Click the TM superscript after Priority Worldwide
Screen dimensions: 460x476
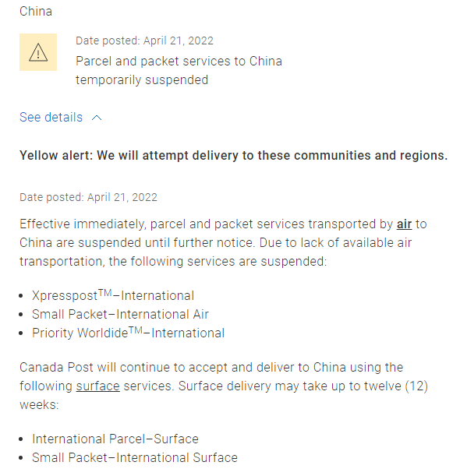(x=136, y=330)
